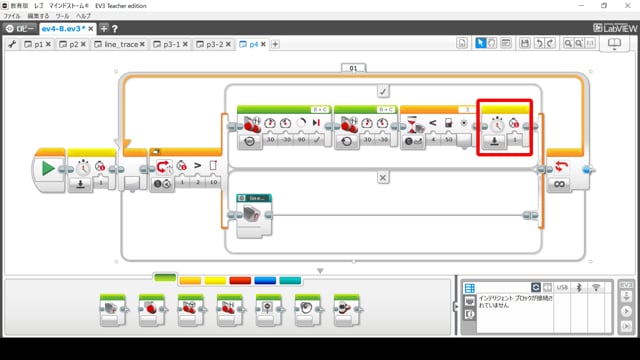This screenshot has height=360, width=640.
Task: Add a new program tab
Action: (276, 44)
